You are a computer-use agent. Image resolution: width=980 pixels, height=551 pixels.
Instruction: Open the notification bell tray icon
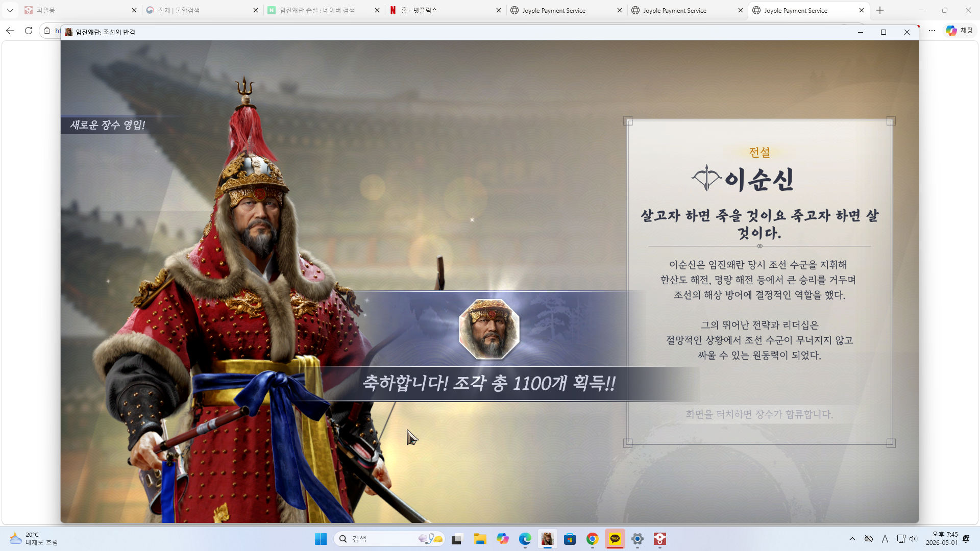tap(966, 539)
